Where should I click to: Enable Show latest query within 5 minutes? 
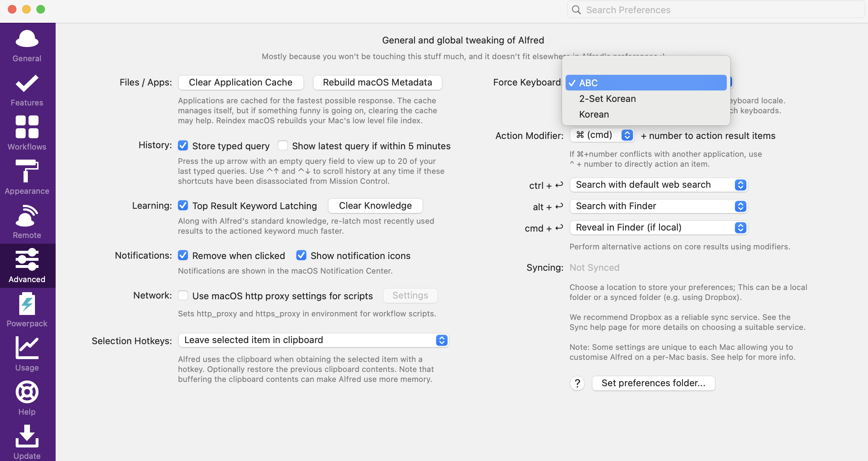coord(283,146)
